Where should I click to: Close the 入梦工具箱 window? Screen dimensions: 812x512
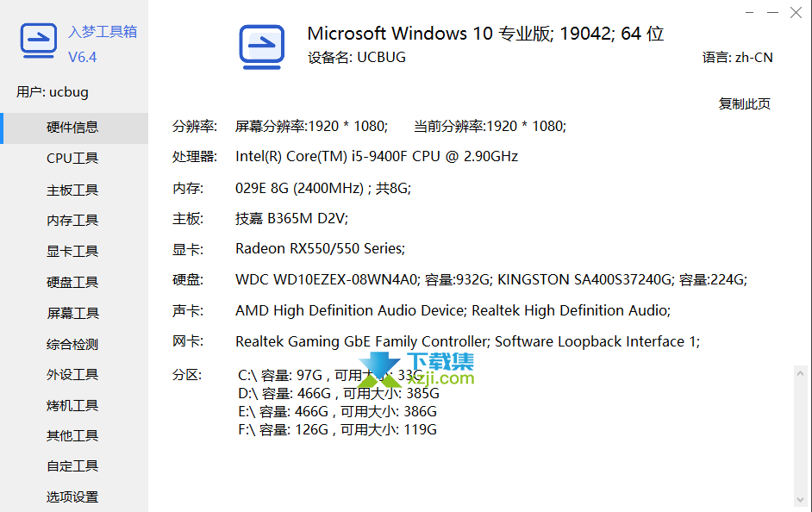(x=796, y=12)
